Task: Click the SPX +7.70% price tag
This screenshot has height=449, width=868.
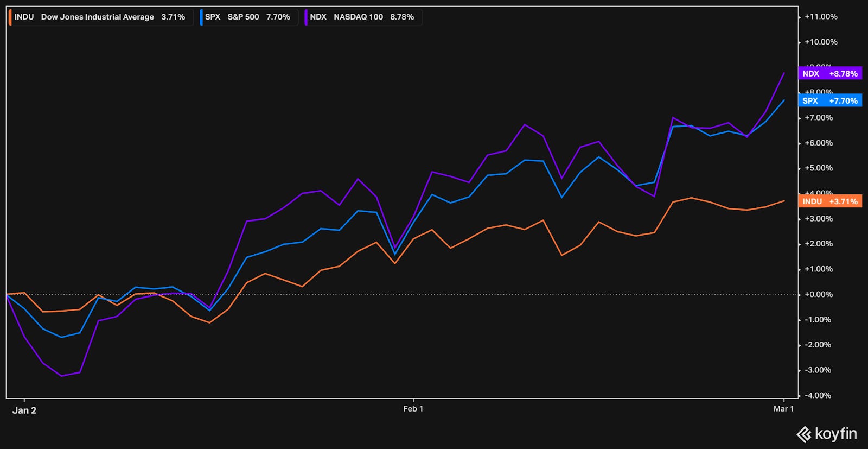Action: pyautogui.click(x=830, y=100)
